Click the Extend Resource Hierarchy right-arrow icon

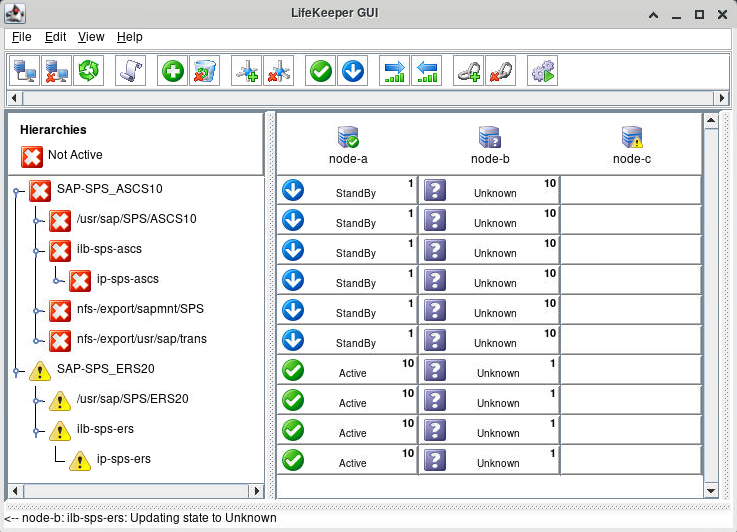394,71
